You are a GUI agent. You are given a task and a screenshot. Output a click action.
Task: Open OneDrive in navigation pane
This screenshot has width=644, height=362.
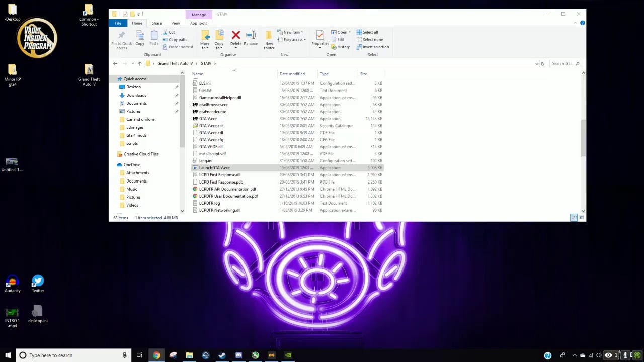pos(132,165)
